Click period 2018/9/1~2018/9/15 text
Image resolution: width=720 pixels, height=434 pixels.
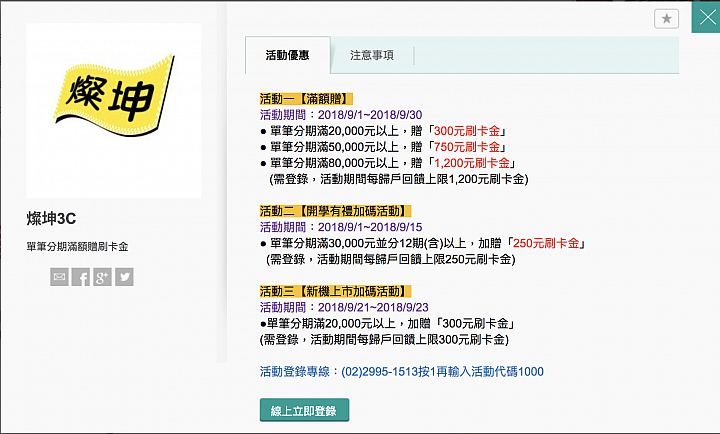[x=370, y=227]
